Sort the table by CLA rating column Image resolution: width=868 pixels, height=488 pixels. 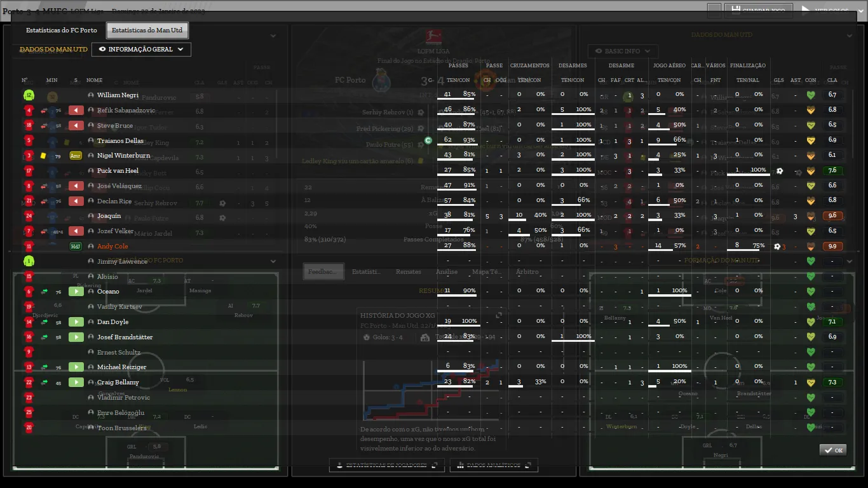(x=832, y=81)
